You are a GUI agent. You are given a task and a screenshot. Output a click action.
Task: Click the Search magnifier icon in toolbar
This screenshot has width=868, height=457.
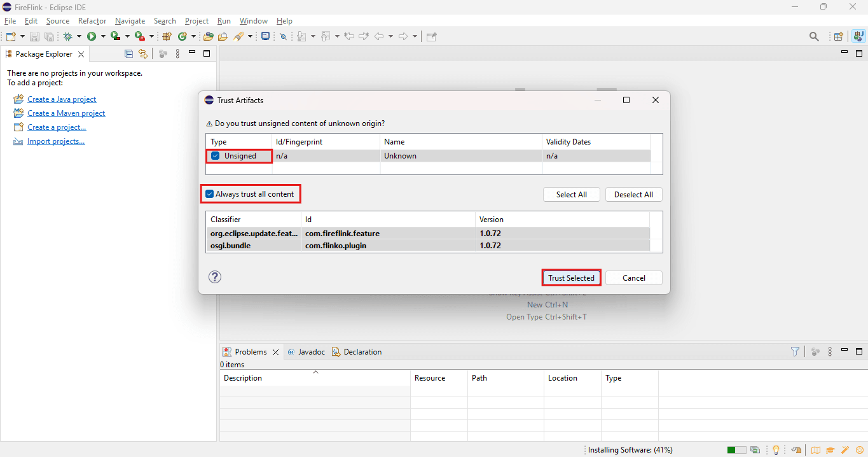814,36
